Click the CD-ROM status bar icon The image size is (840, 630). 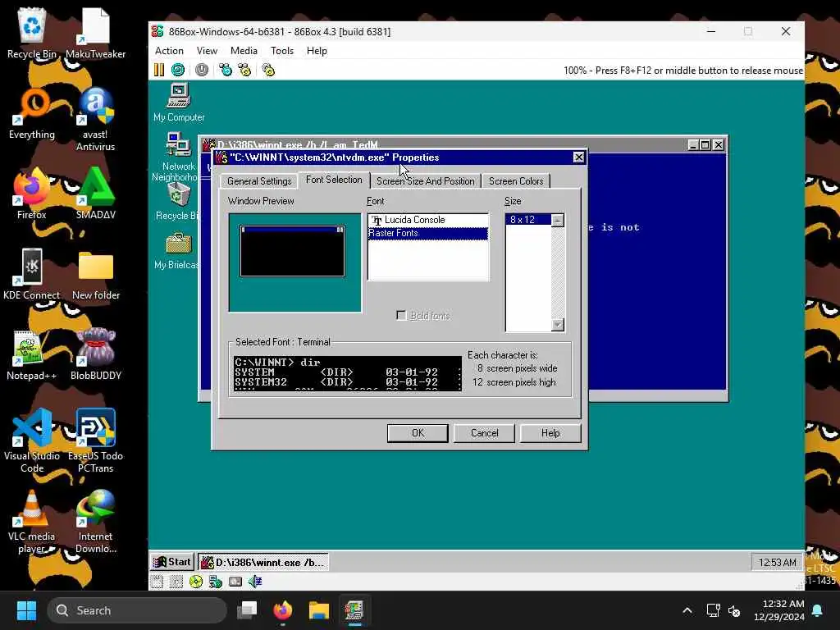196,582
